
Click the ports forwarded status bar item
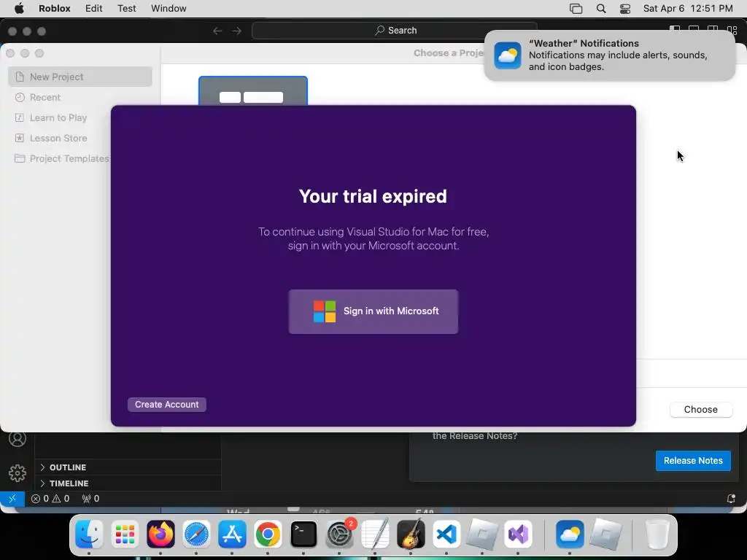[90, 499]
